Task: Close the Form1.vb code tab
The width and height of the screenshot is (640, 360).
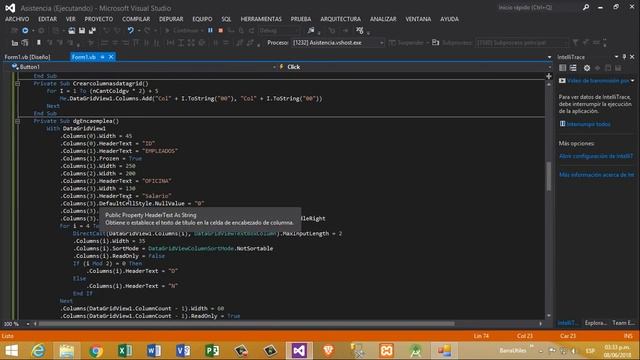Action: point(111,57)
